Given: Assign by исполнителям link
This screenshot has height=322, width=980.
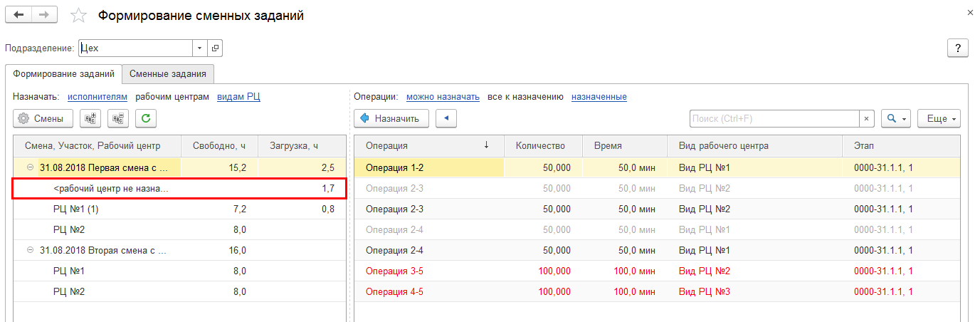Looking at the screenshot, I should click(98, 97).
